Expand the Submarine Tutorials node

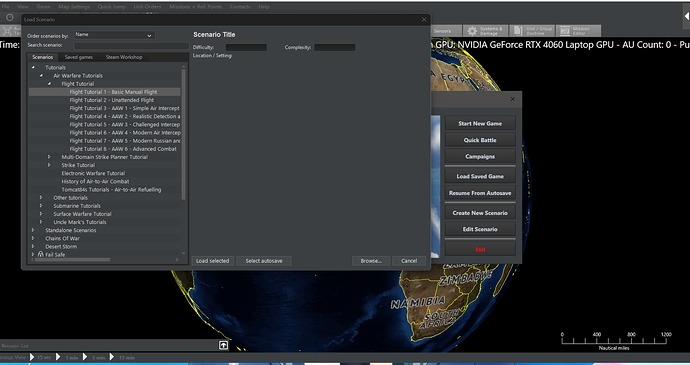(x=41, y=206)
